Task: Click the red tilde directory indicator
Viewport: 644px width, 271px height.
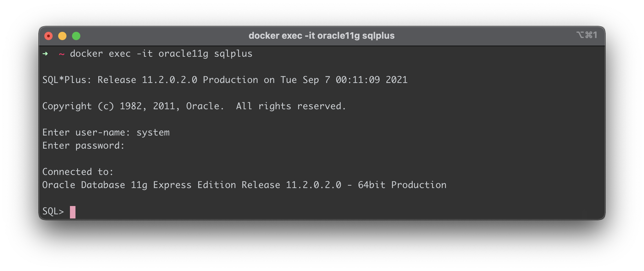Action: [62, 54]
